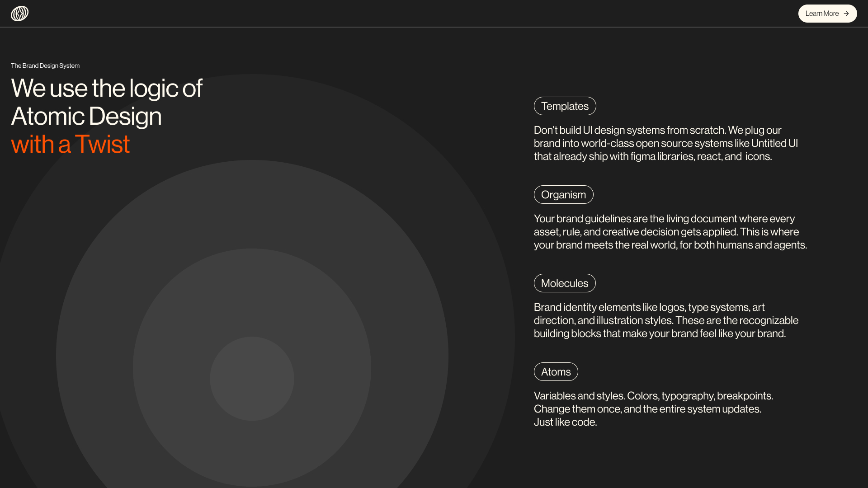Select the Templates pill label

tap(565, 106)
